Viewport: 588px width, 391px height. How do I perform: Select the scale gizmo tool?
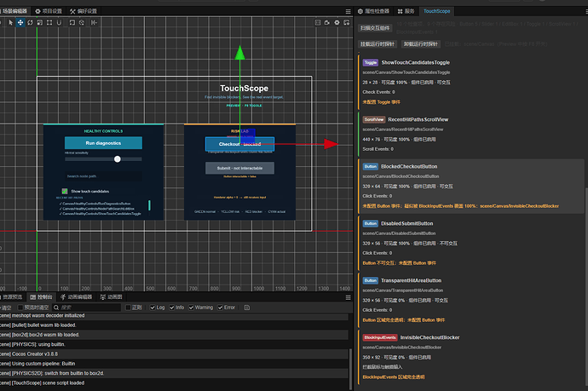(x=40, y=22)
